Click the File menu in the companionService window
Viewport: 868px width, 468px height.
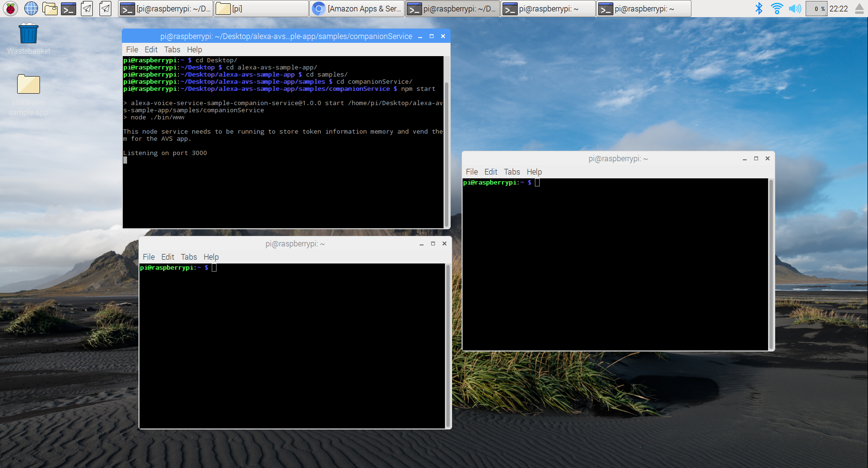(132, 49)
